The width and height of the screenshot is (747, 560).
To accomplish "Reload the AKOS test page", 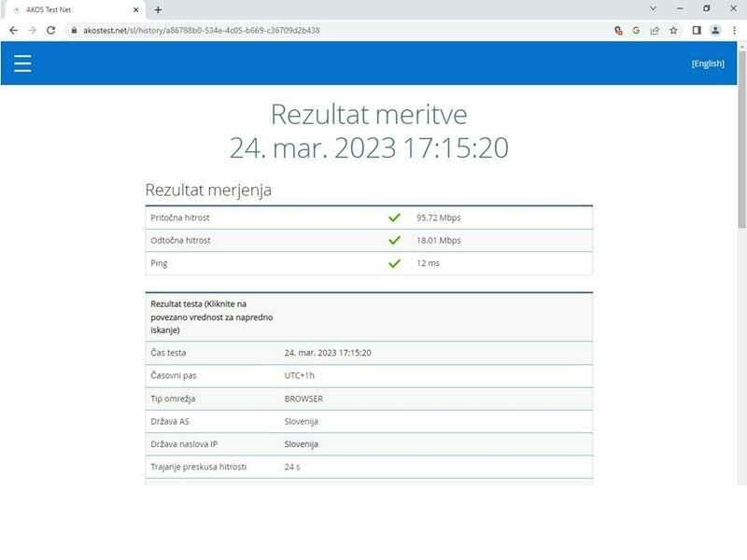I will [51, 30].
